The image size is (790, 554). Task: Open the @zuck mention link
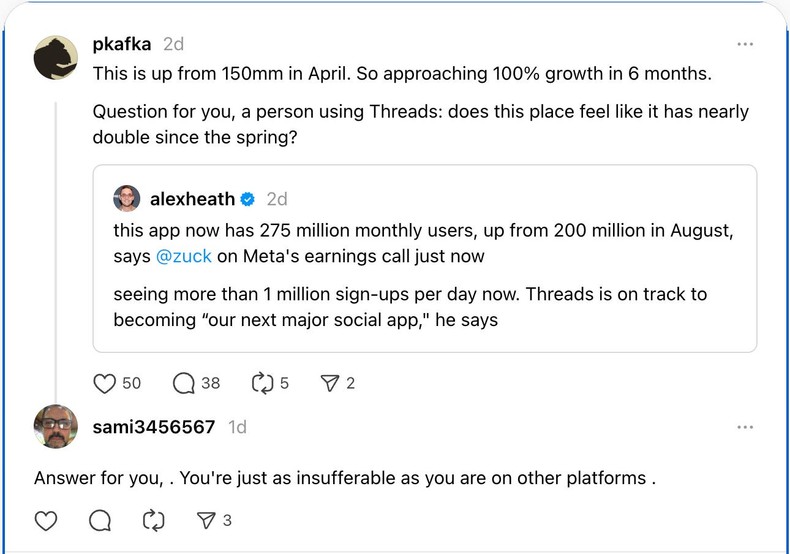coord(184,256)
